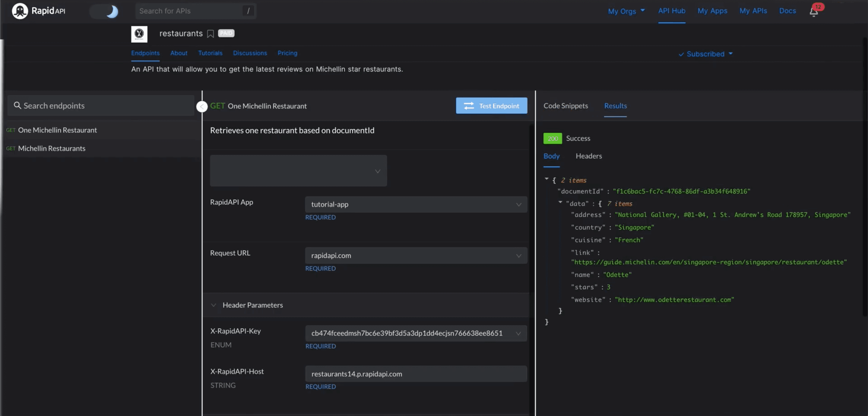
Task: Click the Test Endpoint button
Action: click(491, 106)
